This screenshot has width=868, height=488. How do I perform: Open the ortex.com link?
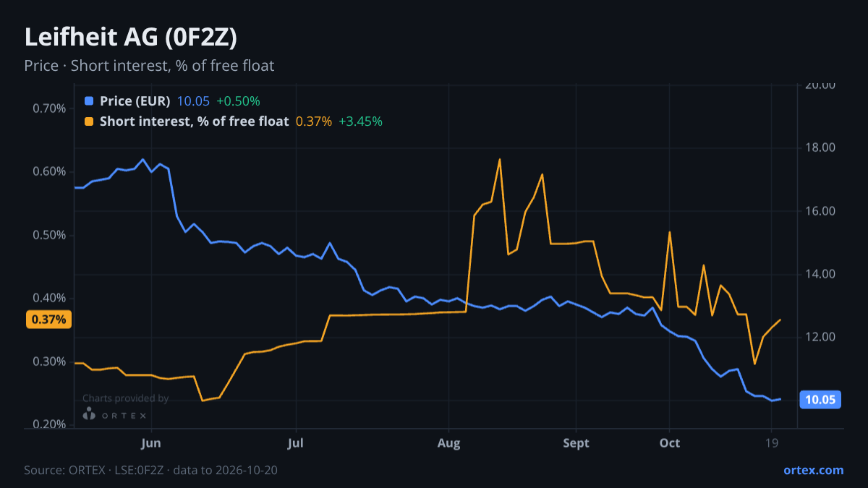click(x=813, y=470)
